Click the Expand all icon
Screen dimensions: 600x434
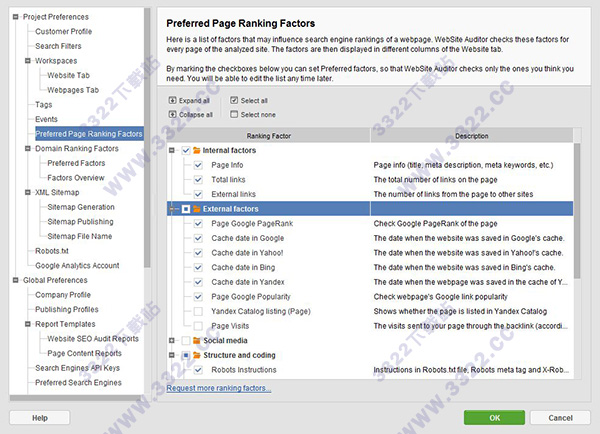[x=173, y=101]
